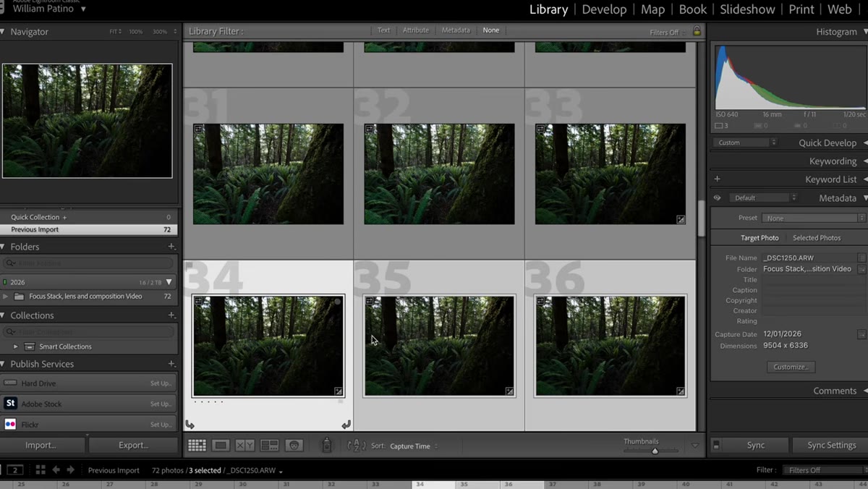Click the Export button
Screen dimensions: 868x489
tap(133, 445)
